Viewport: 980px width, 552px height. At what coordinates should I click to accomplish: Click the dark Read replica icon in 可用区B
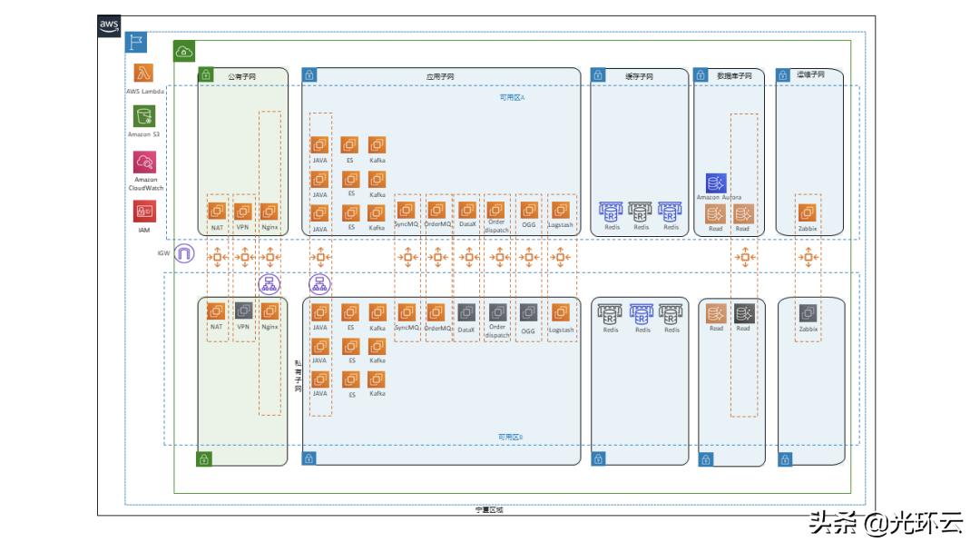pyautogui.click(x=744, y=312)
